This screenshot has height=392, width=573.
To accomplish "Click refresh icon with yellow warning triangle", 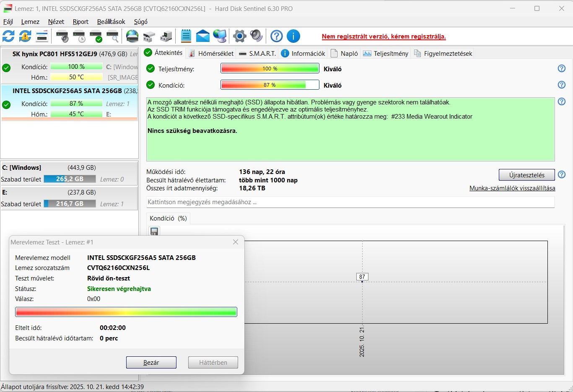I will click(x=25, y=36).
